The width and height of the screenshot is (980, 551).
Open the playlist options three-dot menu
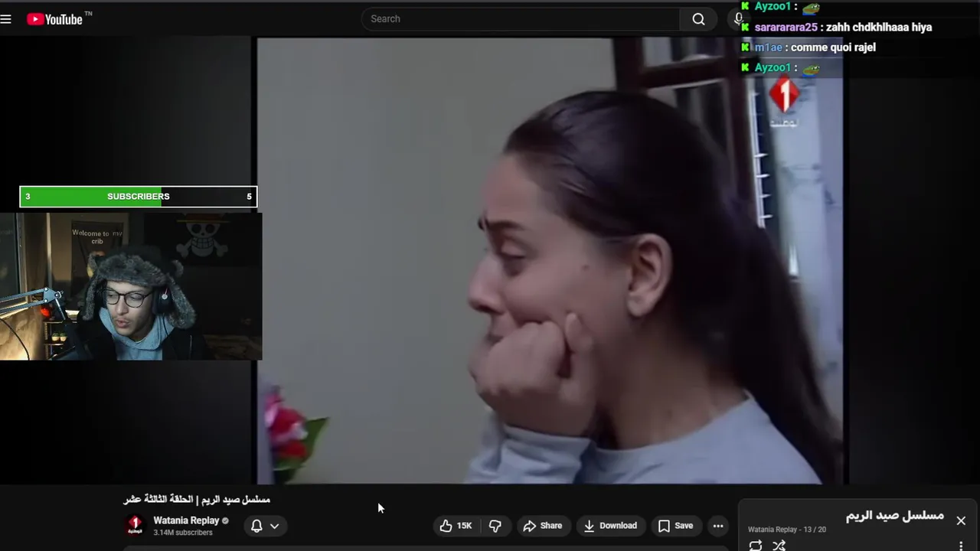coord(961,546)
